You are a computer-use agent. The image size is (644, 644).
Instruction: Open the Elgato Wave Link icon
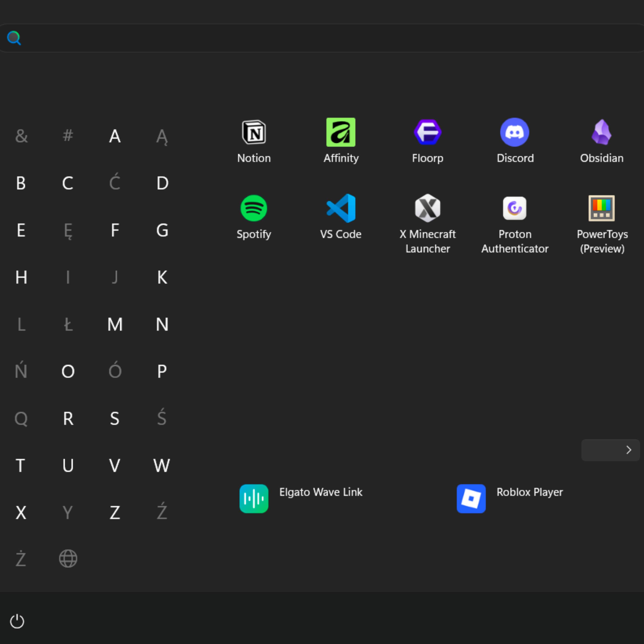(254, 499)
